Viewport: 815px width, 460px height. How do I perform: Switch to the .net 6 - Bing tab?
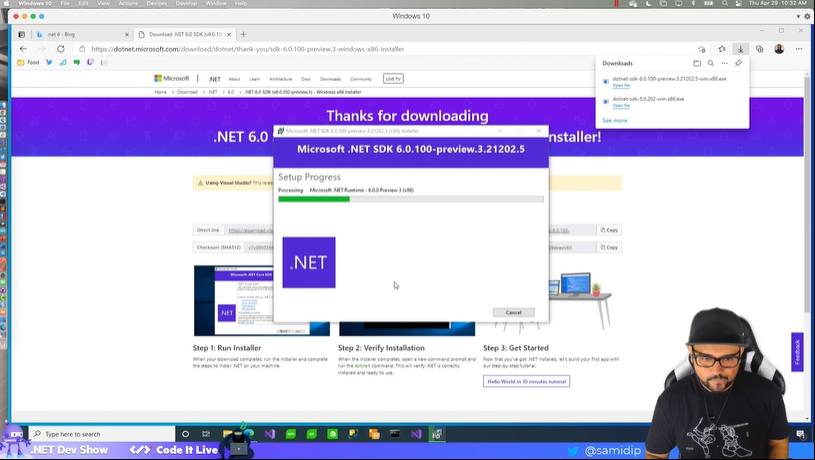tap(81, 34)
